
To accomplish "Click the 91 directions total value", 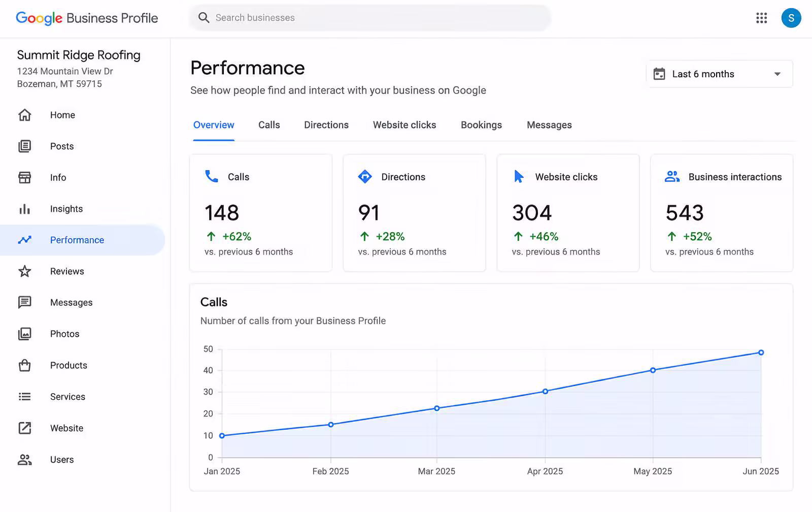I will click(x=369, y=213).
